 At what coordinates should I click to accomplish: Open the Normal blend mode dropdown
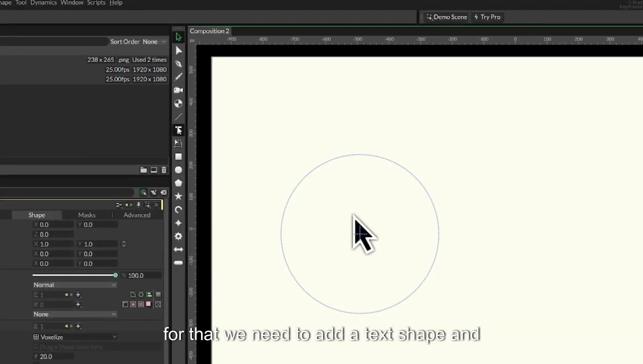tap(75, 285)
